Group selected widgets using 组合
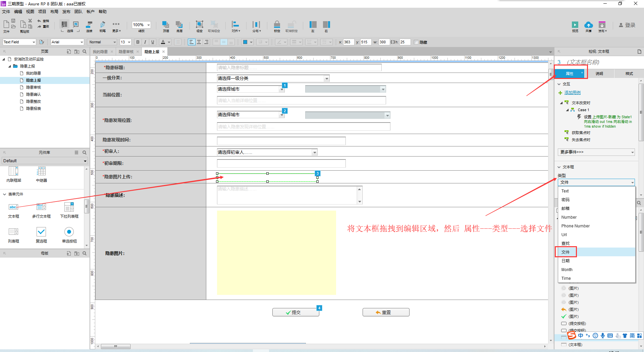The image size is (644, 352). 199,26
